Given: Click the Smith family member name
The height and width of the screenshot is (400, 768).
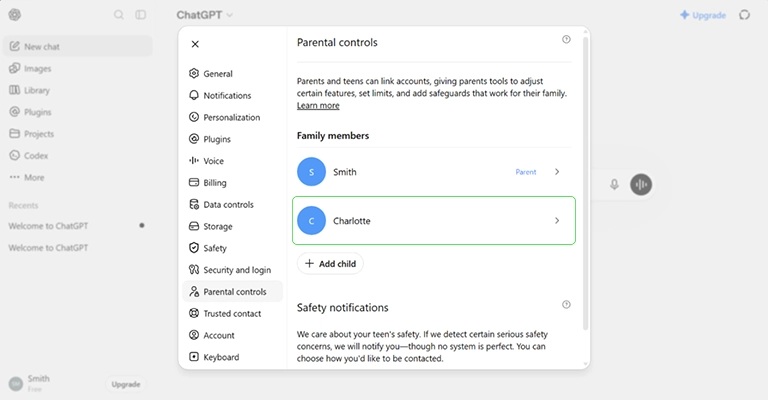Looking at the screenshot, I should tap(345, 172).
